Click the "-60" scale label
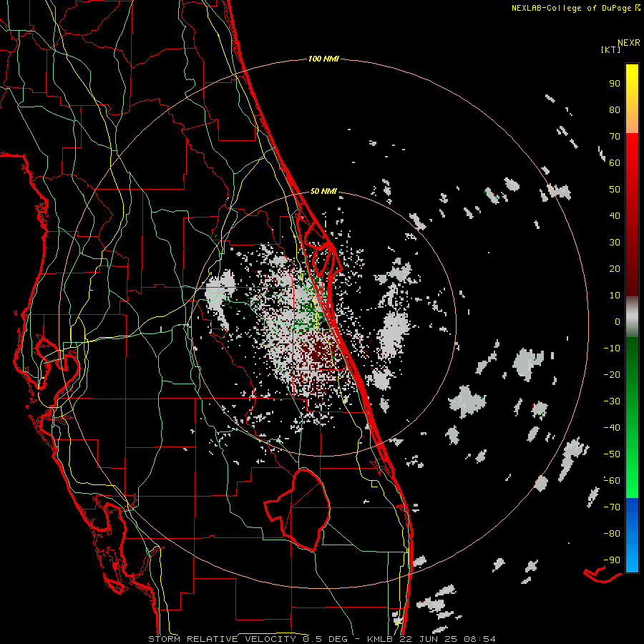The width and height of the screenshot is (644, 644). coord(612,481)
